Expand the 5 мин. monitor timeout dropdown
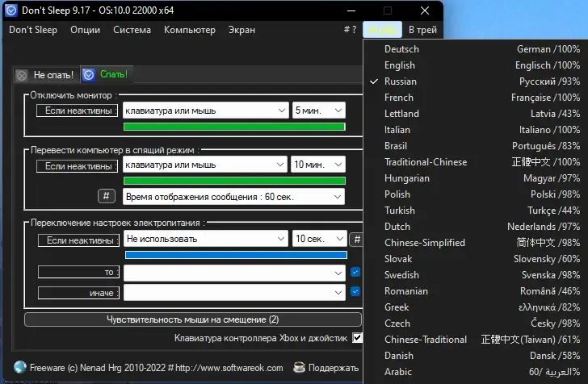This screenshot has height=384, width=588. [x=319, y=111]
